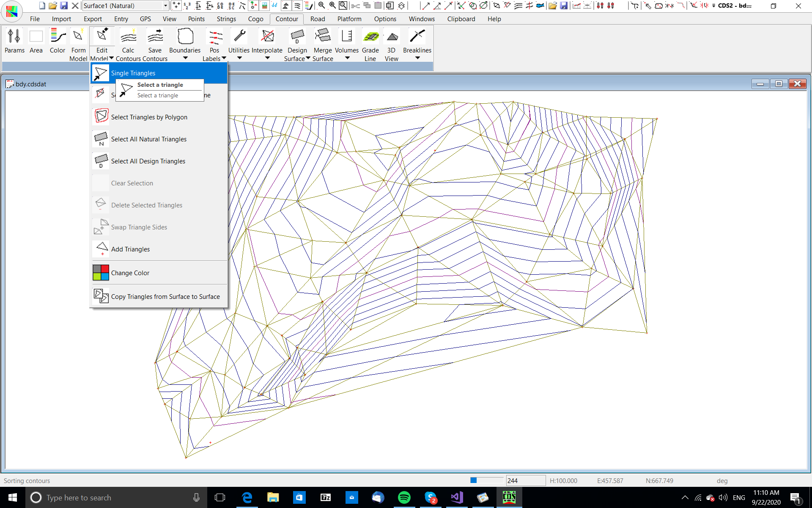Click Add Triangles menu entry
The image size is (812, 508).
130,249
